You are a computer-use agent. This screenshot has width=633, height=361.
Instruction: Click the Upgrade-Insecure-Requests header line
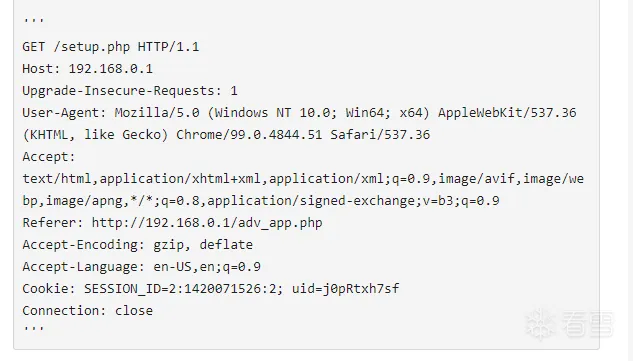coord(130,91)
